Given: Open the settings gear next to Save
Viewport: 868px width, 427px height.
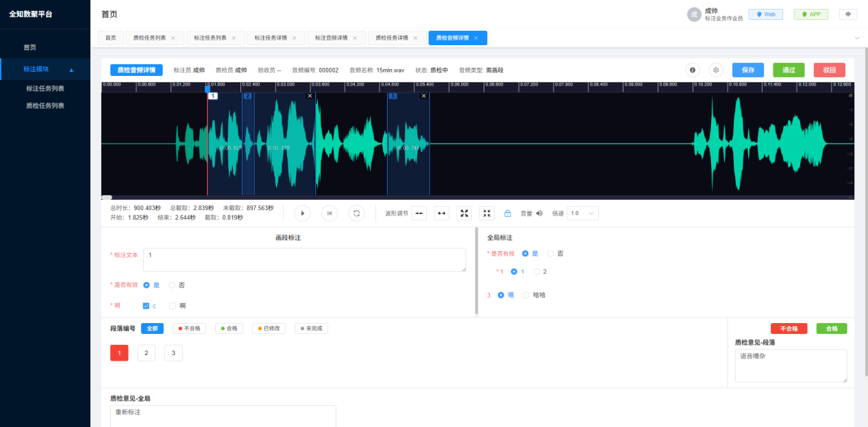Looking at the screenshot, I should 716,70.
